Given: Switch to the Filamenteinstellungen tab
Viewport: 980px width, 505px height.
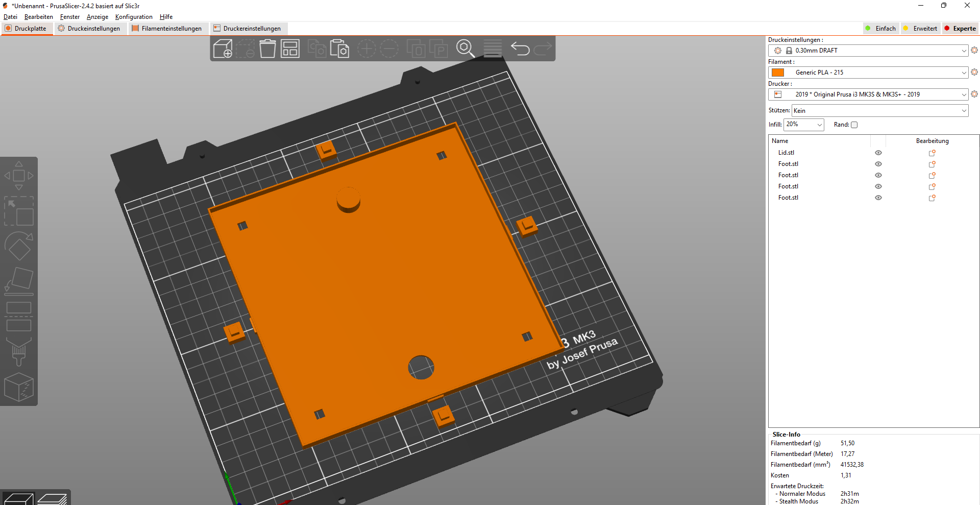Looking at the screenshot, I should [x=167, y=29].
